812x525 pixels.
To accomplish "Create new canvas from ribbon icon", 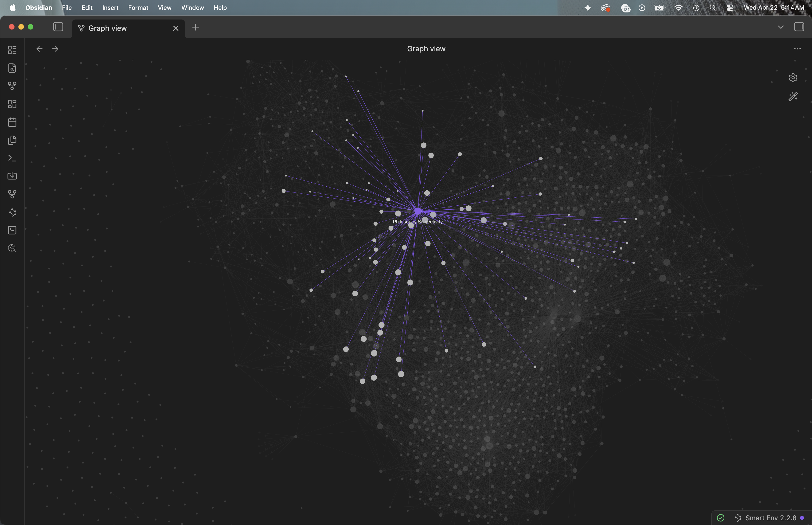I will point(12,104).
